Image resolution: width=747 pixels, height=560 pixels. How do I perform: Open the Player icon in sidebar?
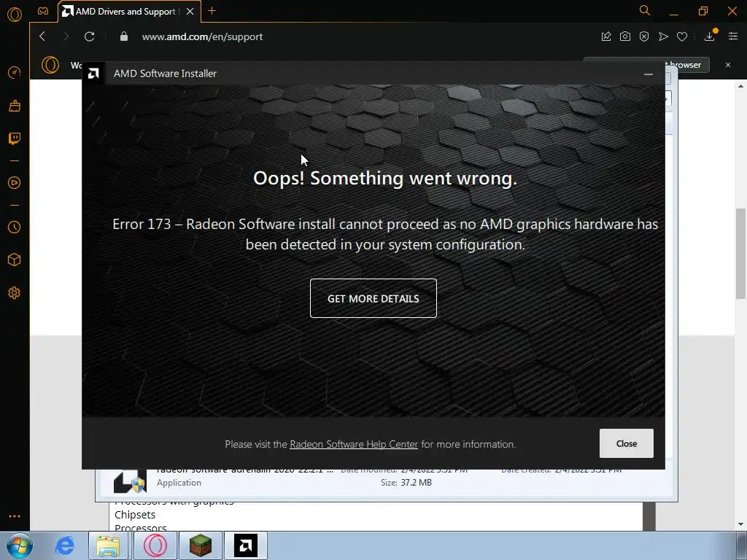click(x=15, y=183)
